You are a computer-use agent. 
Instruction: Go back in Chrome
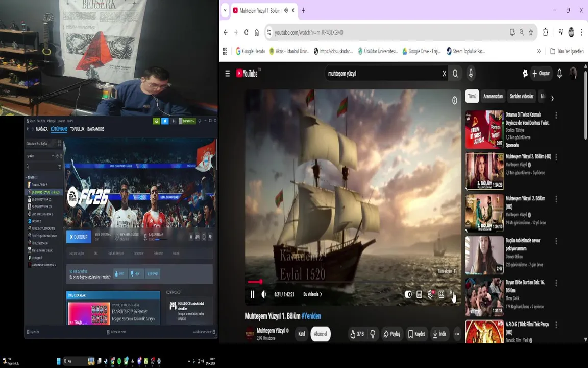(x=226, y=32)
